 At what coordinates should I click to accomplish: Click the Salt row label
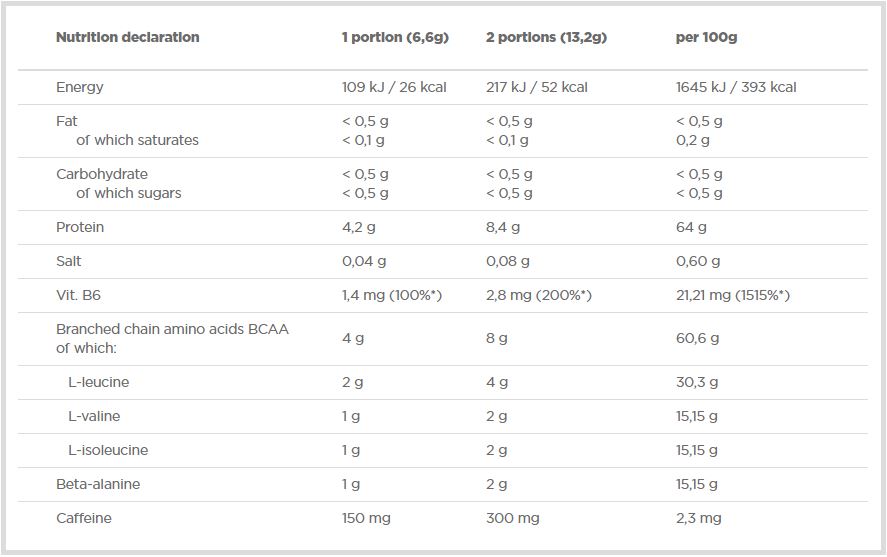pos(68,261)
